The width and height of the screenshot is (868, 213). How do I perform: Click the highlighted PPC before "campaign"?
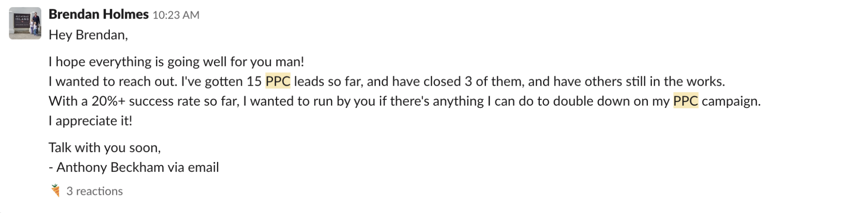(x=685, y=101)
